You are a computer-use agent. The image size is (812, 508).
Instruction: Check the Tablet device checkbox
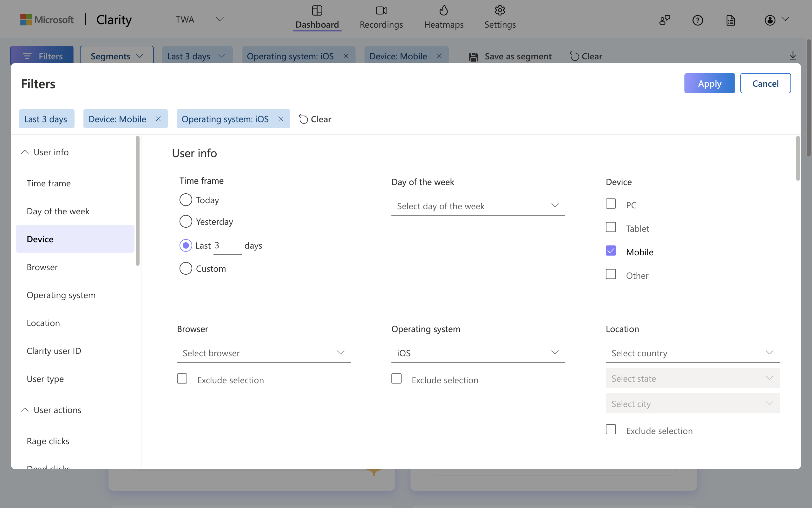(x=611, y=227)
